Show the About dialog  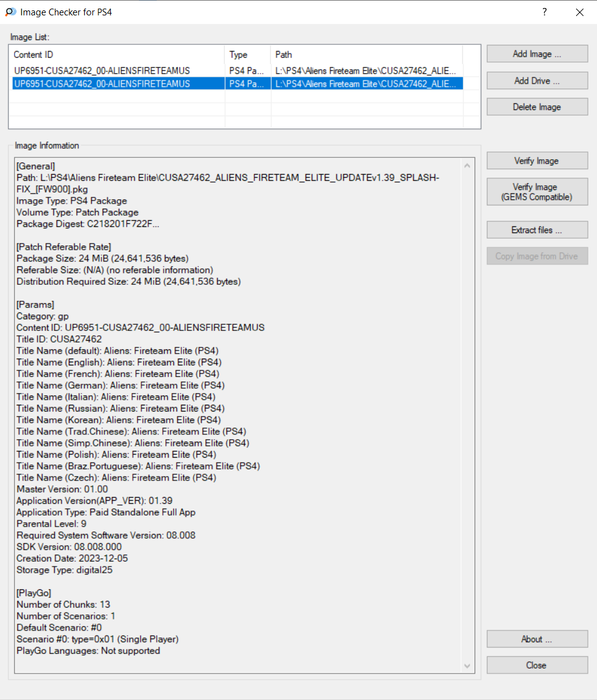(x=537, y=639)
